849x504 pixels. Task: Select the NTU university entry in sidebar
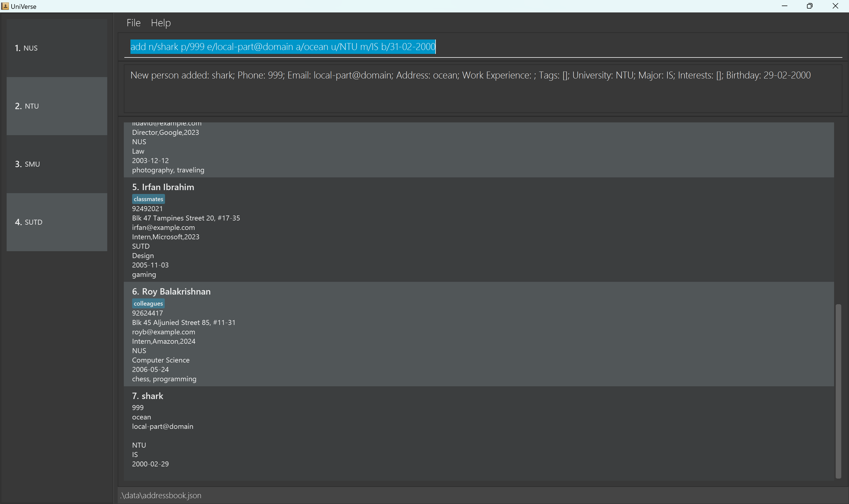click(57, 106)
